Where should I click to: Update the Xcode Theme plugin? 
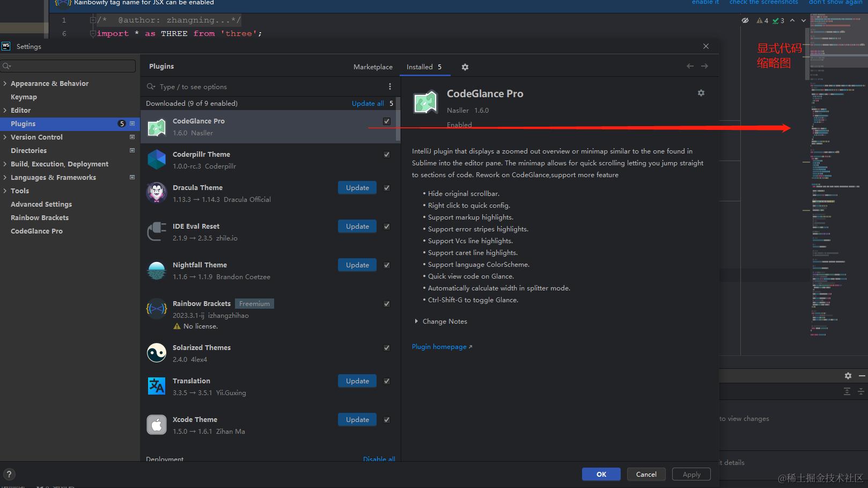click(357, 419)
